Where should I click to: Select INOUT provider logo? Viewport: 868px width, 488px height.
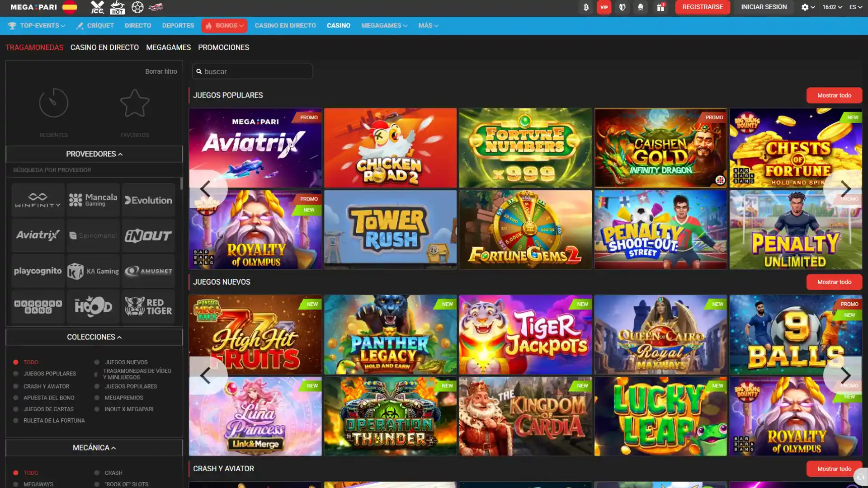click(x=148, y=235)
